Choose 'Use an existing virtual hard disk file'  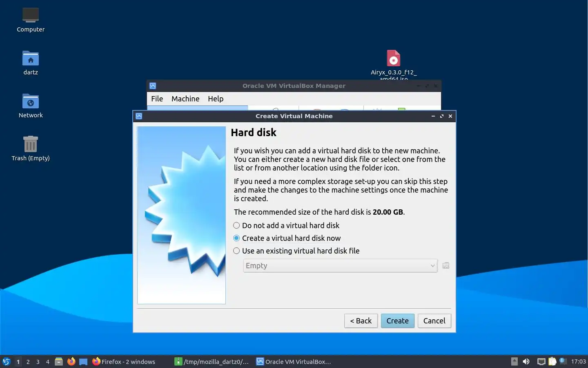(x=296, y=251)
